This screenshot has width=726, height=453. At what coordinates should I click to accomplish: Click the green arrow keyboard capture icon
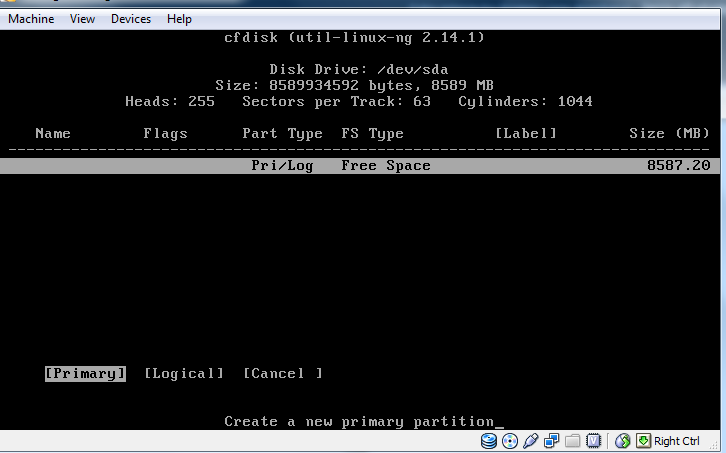(643, 441)
